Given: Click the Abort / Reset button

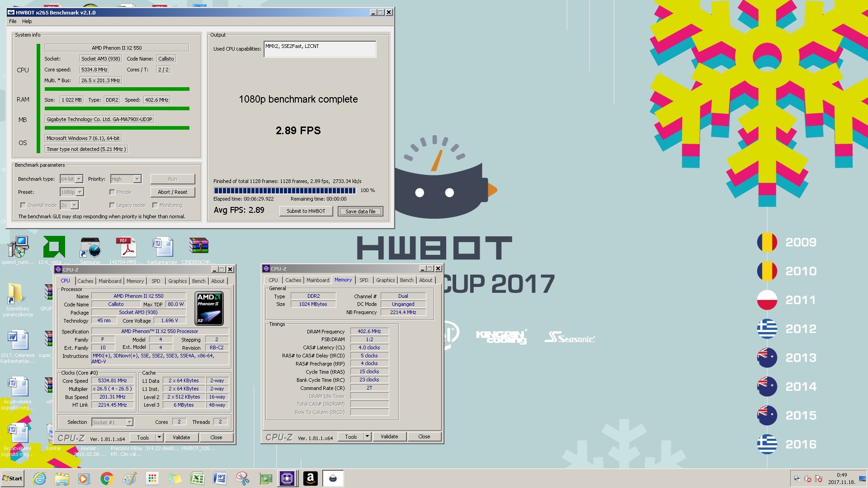Looking at the screenshot, I should point(173,192).
